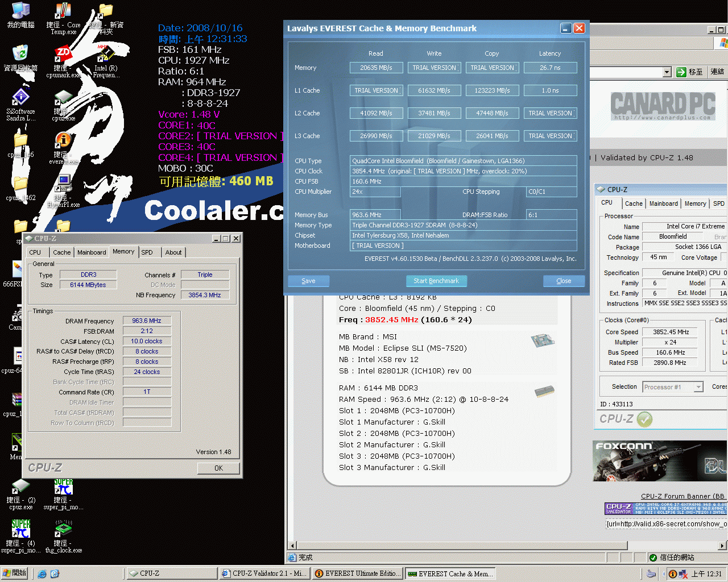Click L1 Cache Write value 61632 MB/s

pos(434,90)
